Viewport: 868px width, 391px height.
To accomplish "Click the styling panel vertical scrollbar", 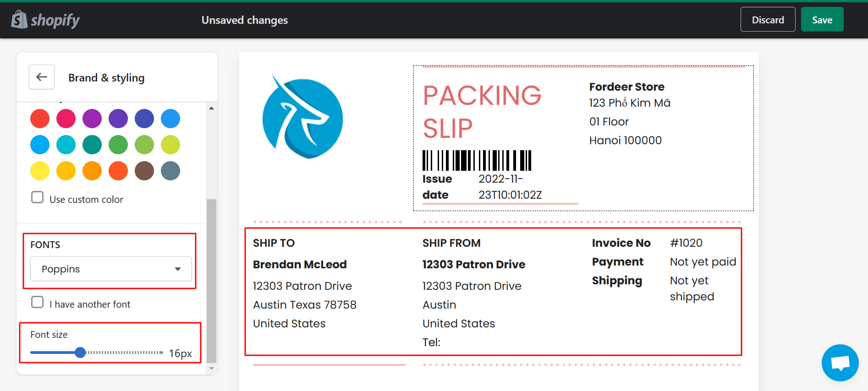I will 211,279.
